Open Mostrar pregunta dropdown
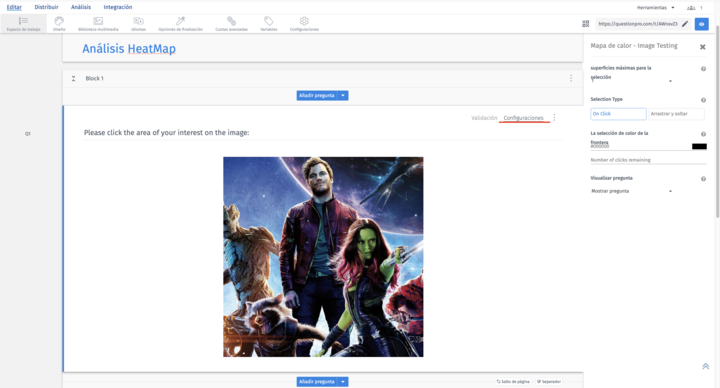The width and height of the screenshot is (720, 388). click(631, 191)
